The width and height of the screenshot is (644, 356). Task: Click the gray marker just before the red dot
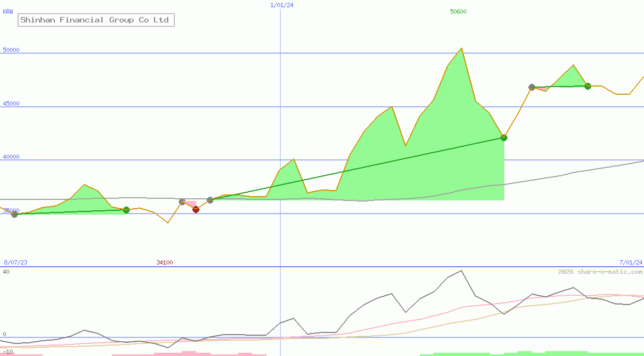click(182, 202)
